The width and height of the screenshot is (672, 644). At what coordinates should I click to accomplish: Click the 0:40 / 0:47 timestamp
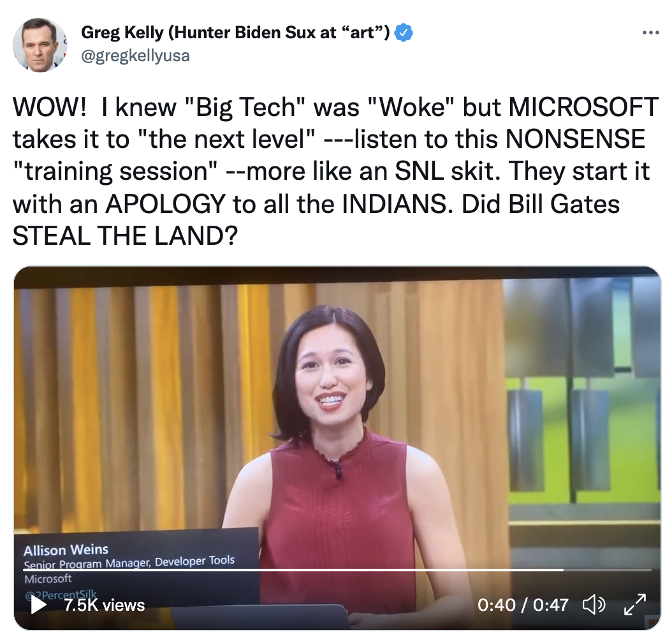(x=523, y=605)
